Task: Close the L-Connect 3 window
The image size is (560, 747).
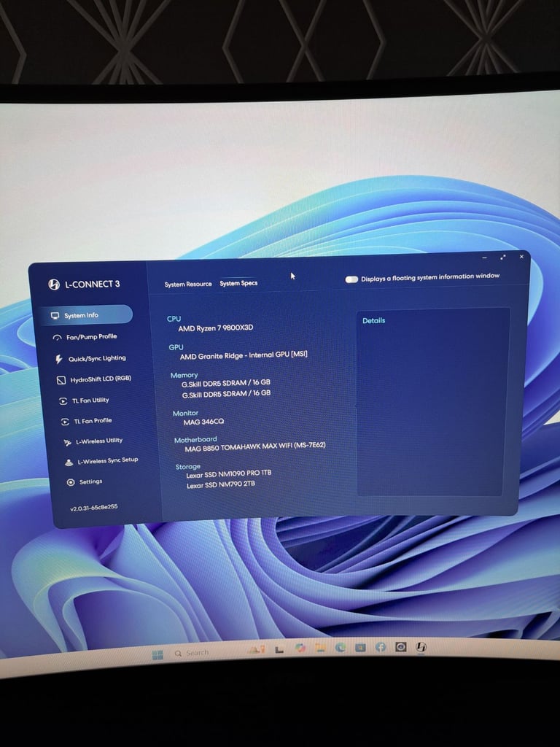Action: tap(521, 256)
